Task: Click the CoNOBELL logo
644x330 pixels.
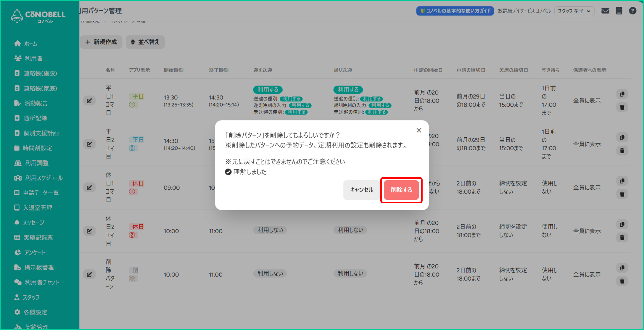Action: click(38, 16)
